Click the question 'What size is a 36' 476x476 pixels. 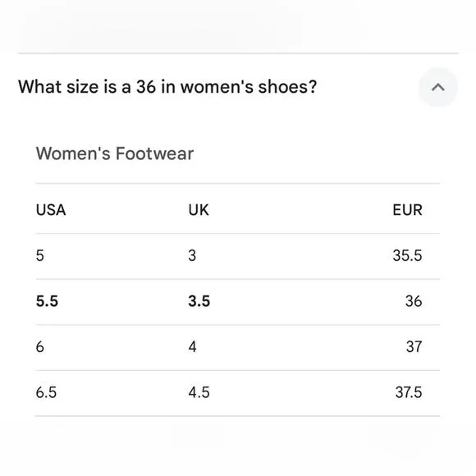167,87
